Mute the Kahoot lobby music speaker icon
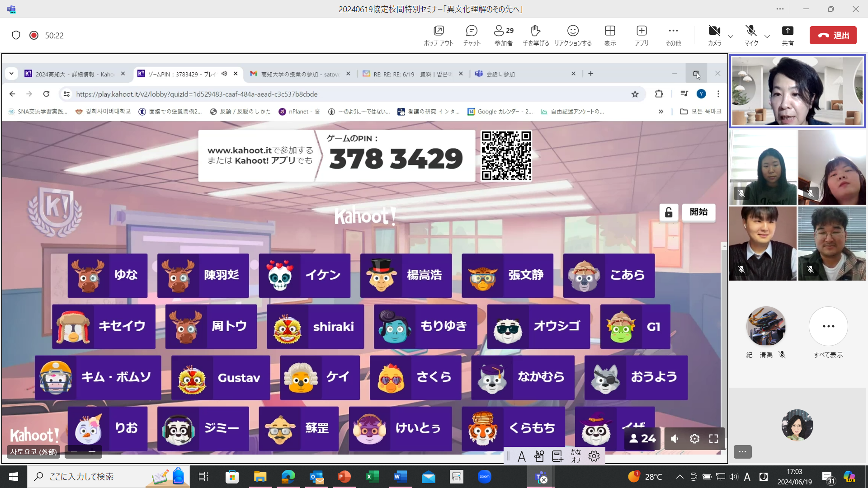868x488 pixels. coord(674,438)
